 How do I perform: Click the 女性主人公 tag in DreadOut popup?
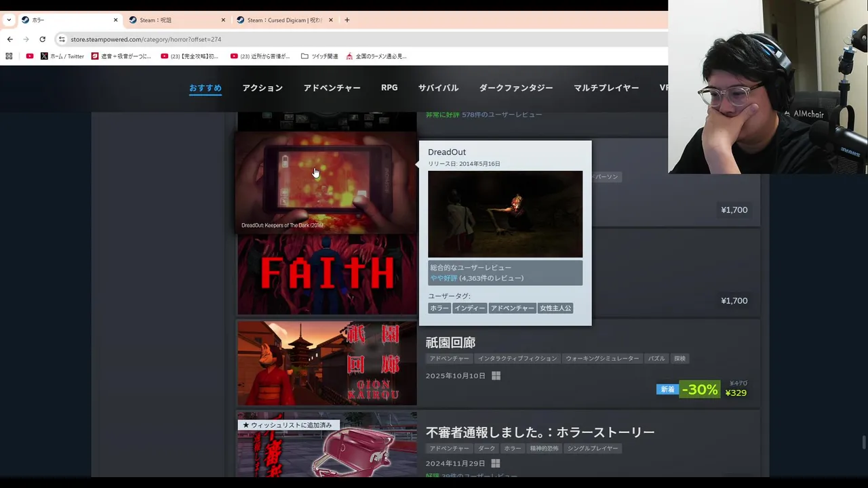tap(555, 308)
